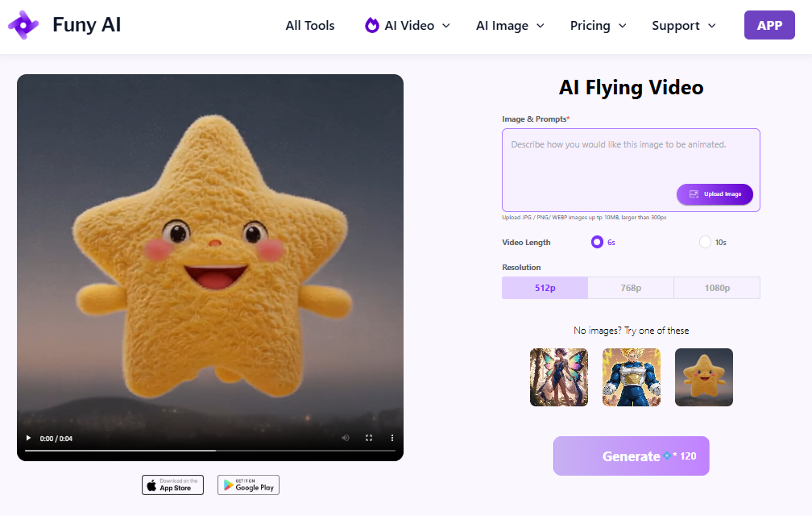Switch video length to 10s
812x516 pixels.
tap(706, 242)
